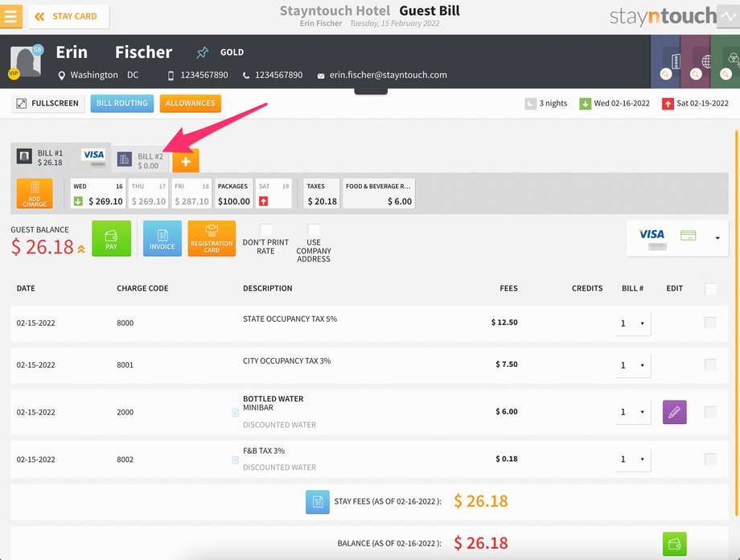The width and height of the screenshot is (740, 560).
Task: Click the location pin icon near Washington
Action: pos(61,76)
